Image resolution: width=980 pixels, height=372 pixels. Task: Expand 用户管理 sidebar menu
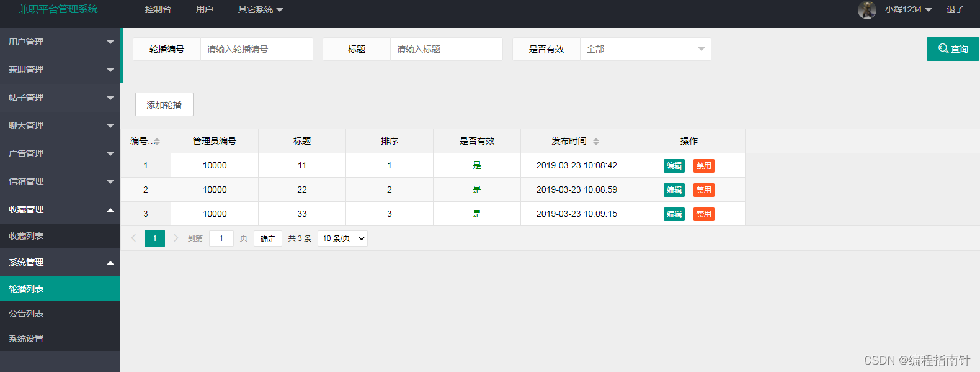pos(60,42)
